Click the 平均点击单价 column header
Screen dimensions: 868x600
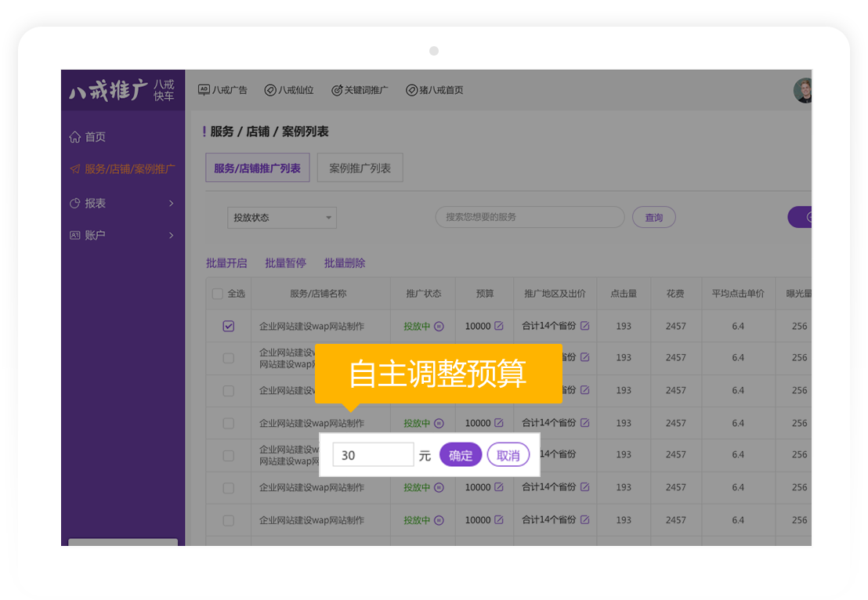738,294
